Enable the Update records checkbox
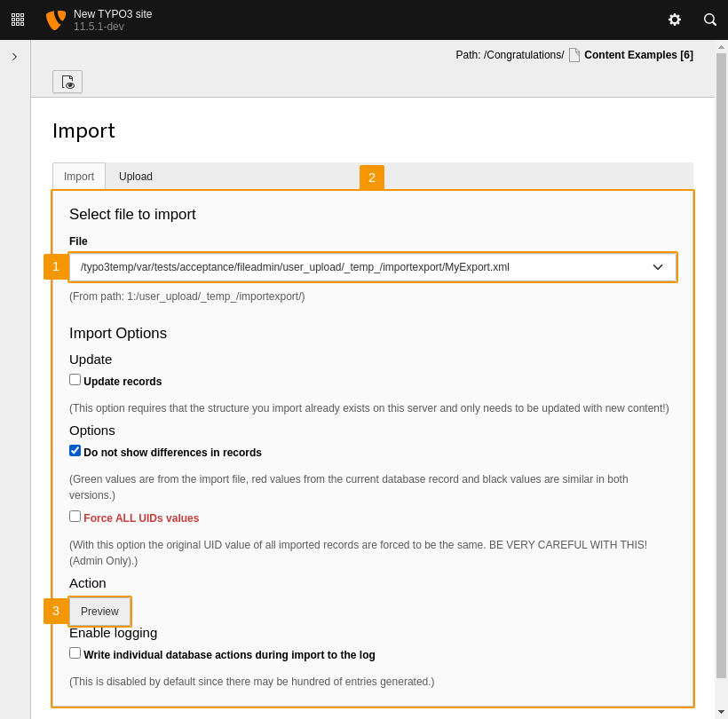Image resolution: width=728 pixels, height=719 pixels. tap(75, 378)
